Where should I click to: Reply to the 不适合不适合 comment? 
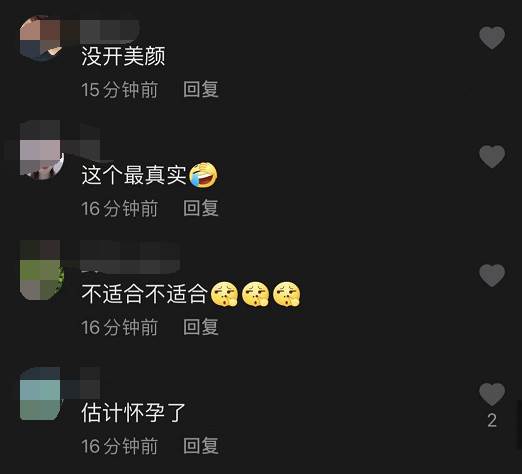click(x=201, y=327)
